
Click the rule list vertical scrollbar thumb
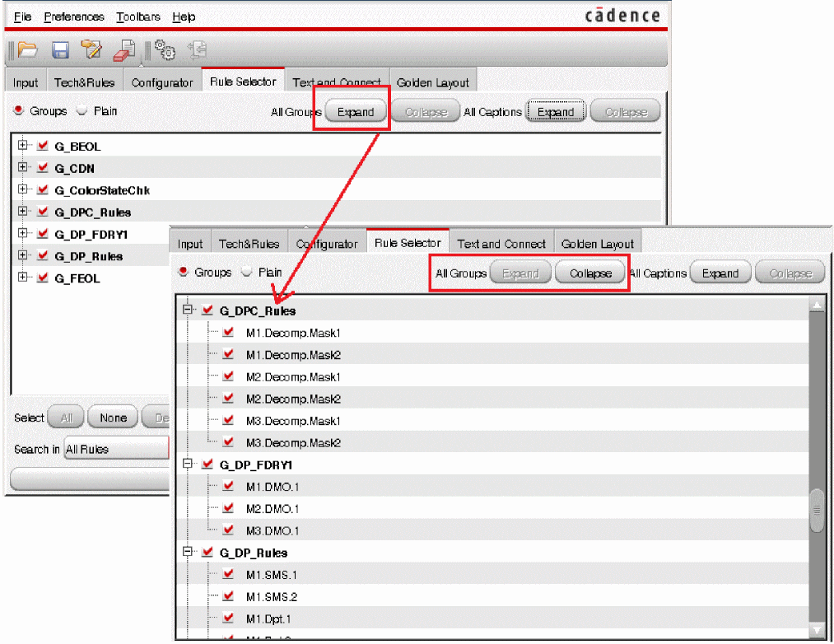click(x=817, y=510)
